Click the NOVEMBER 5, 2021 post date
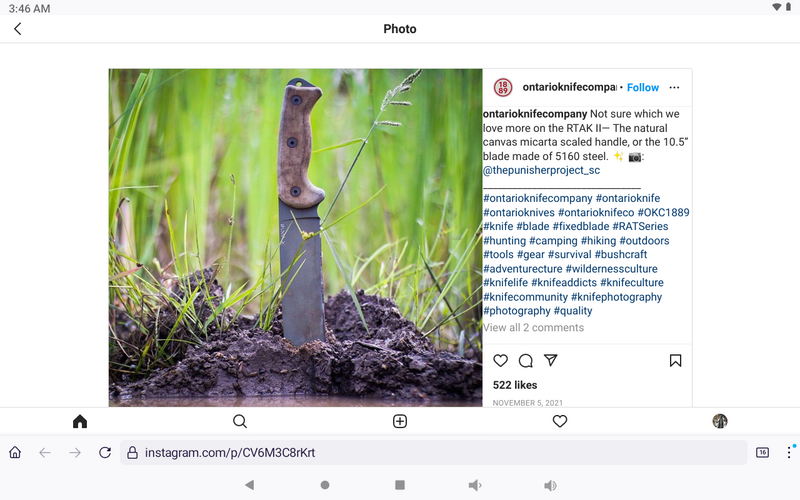 pyautogui.click(x=528, y=403)
